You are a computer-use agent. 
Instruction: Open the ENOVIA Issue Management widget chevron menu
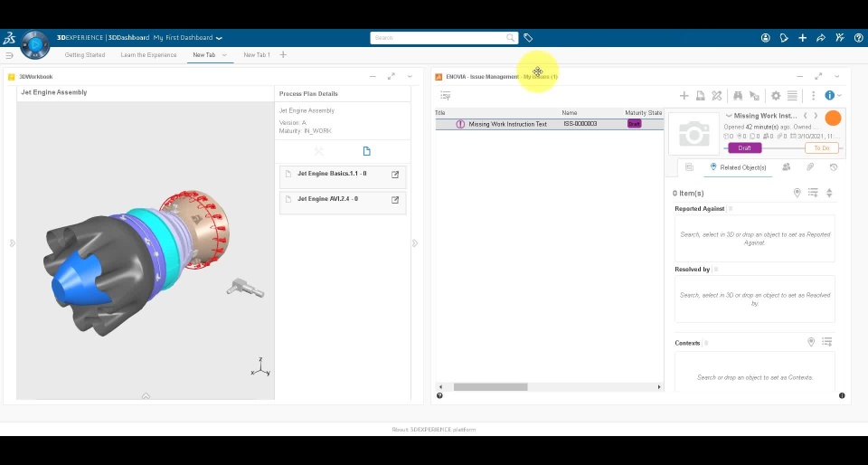[837, 76]
